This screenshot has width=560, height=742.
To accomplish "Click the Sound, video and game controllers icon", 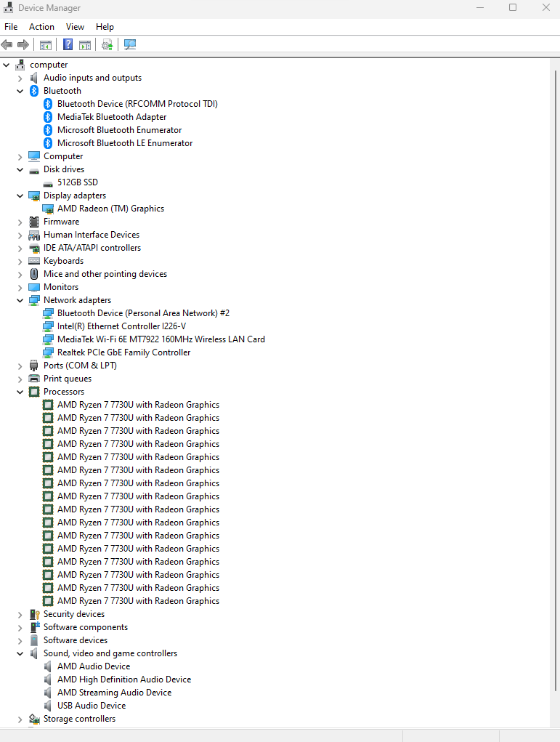I will 34,653.
